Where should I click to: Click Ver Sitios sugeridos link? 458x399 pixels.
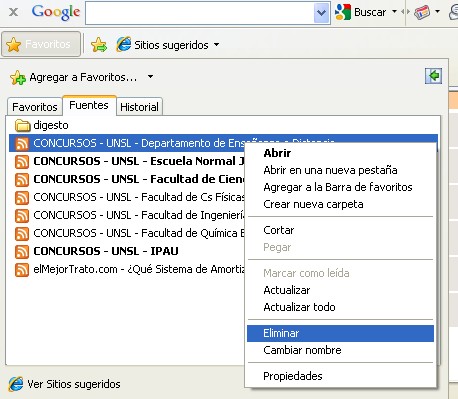[x=65, y=384]
